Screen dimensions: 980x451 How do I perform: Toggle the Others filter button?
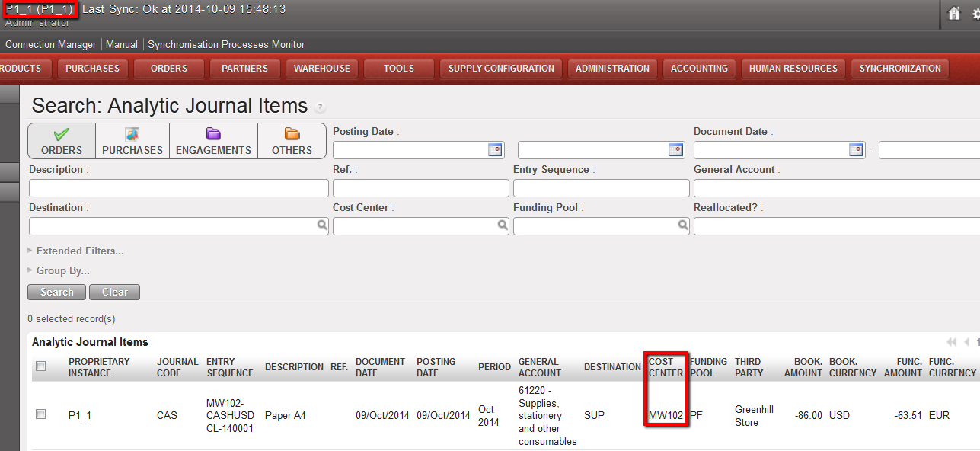tap(292, 141)
